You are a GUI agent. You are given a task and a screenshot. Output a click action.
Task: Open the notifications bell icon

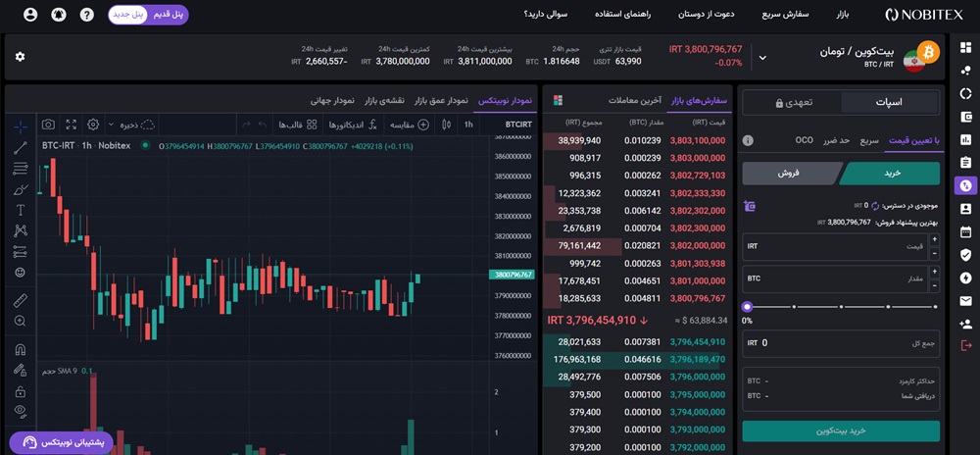click(58, 15)
